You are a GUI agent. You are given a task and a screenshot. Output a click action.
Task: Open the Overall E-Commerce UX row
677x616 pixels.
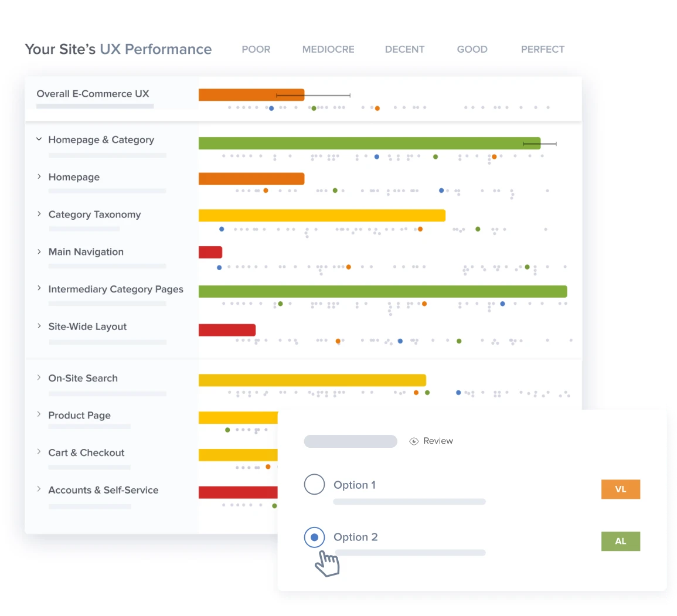pos(93,94)
